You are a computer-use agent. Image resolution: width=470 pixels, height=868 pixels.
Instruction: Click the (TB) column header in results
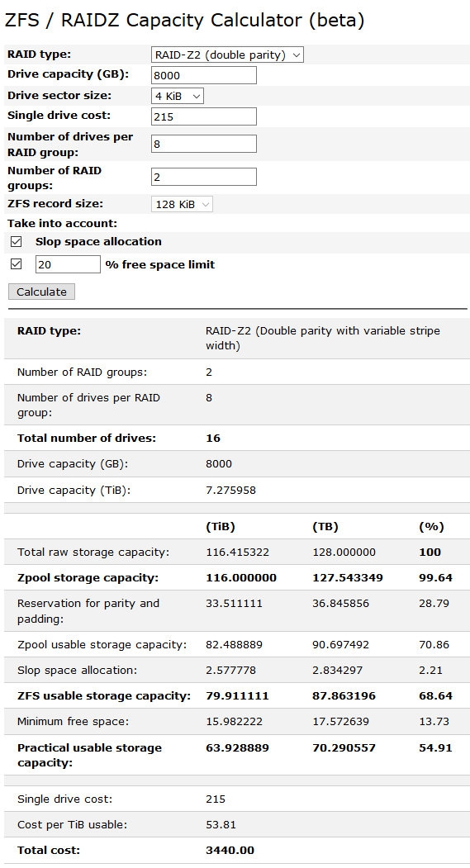(325, 526)
